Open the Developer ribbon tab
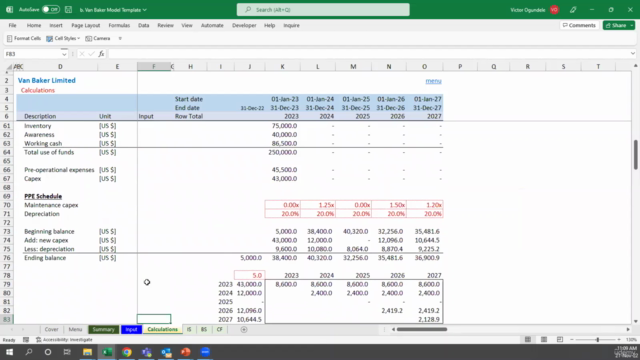Image resolution: width=640 pixels, height=360 pixels. click(244, 25)
